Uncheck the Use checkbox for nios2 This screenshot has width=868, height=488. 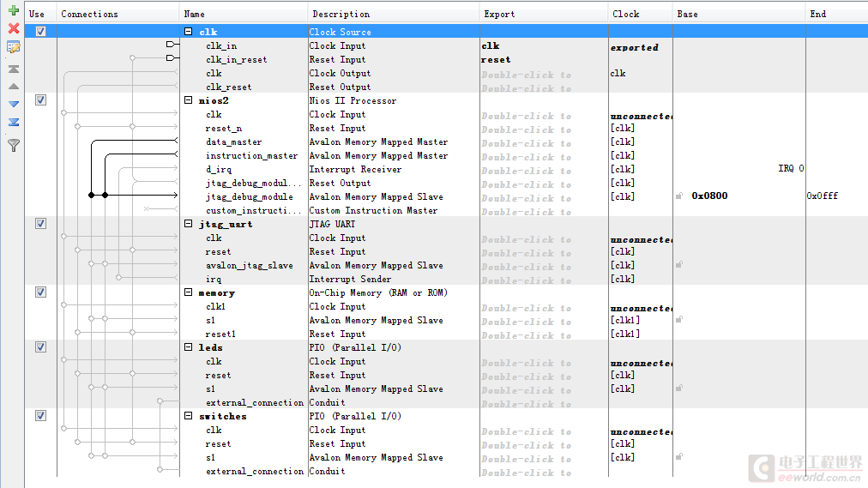tap(40, 100)
